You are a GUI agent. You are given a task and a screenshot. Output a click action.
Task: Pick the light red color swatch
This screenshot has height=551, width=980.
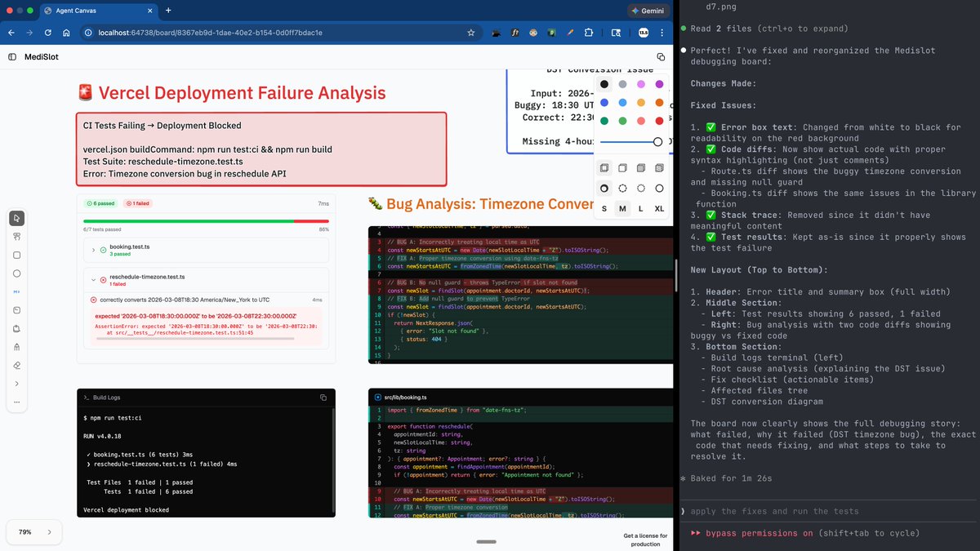pos(641,121)
